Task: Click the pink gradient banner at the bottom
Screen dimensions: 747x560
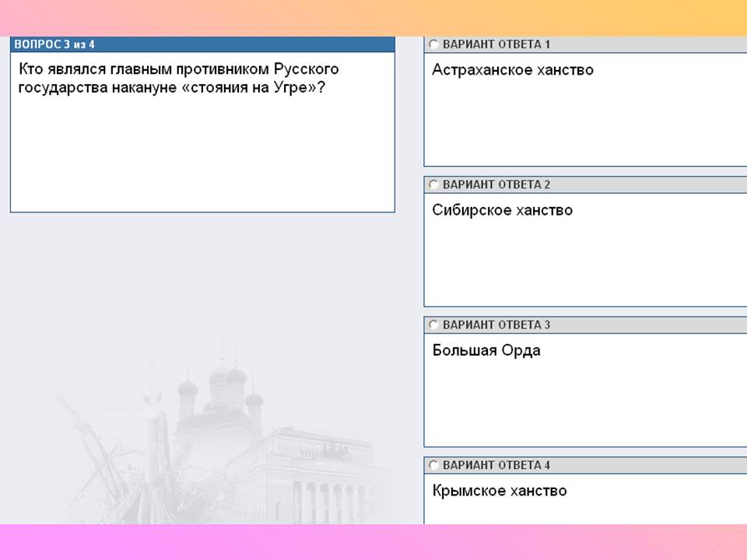Action: [373, 542]
